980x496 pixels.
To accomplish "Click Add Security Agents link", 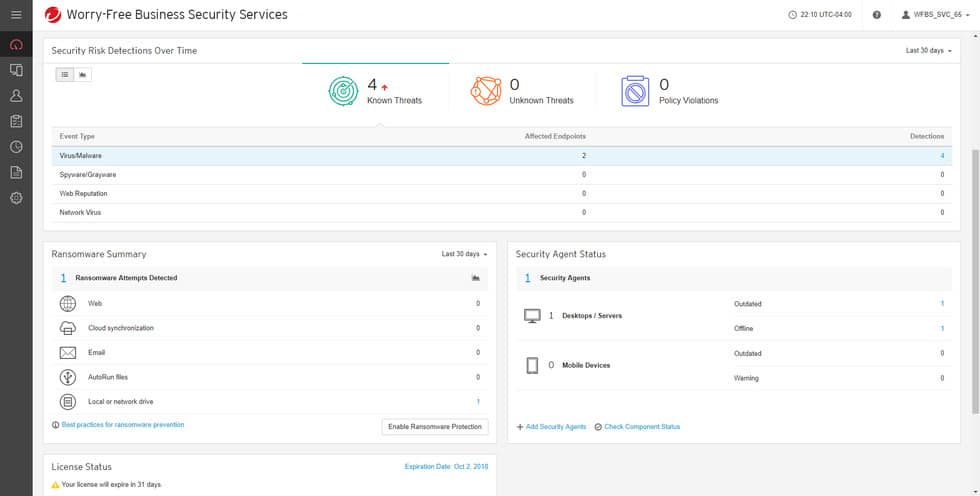I will [x=556, y=427].
